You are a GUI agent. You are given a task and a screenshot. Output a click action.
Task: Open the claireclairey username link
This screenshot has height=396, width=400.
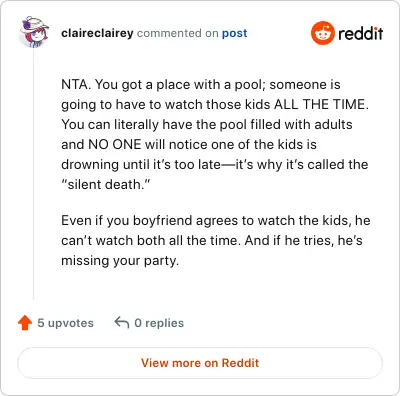click(x=97, y=33)
